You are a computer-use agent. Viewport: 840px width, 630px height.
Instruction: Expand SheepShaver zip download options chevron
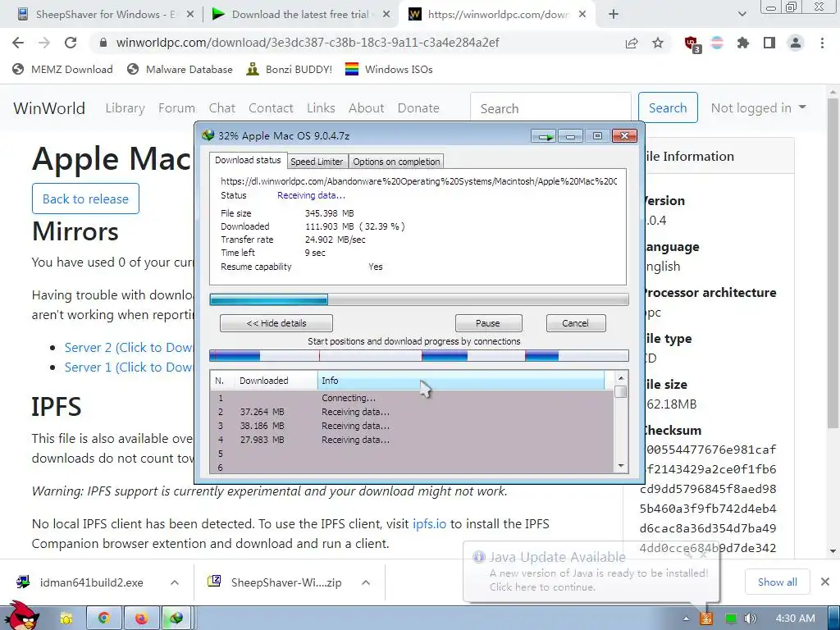[366, 582]
